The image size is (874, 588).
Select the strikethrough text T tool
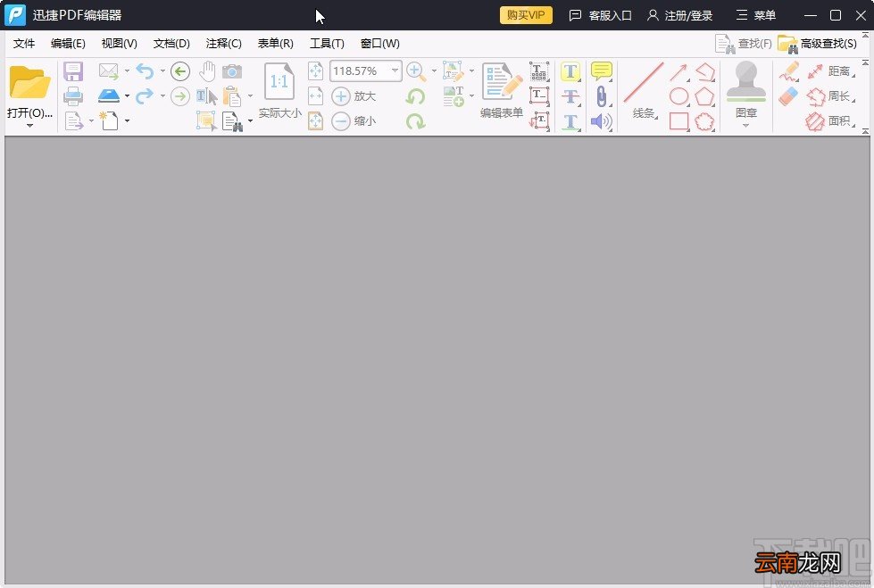point(570,96)
